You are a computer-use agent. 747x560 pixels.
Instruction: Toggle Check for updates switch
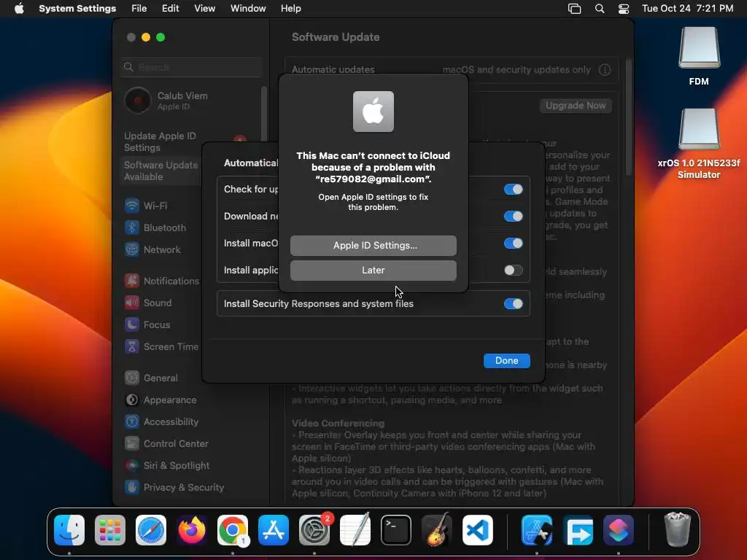pyautogui.click(x=513, y=190)
